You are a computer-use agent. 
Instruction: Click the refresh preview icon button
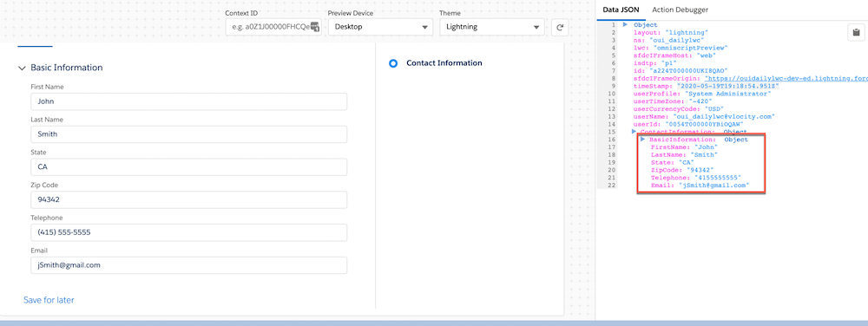pyautogui.click(x=560, y=27)
